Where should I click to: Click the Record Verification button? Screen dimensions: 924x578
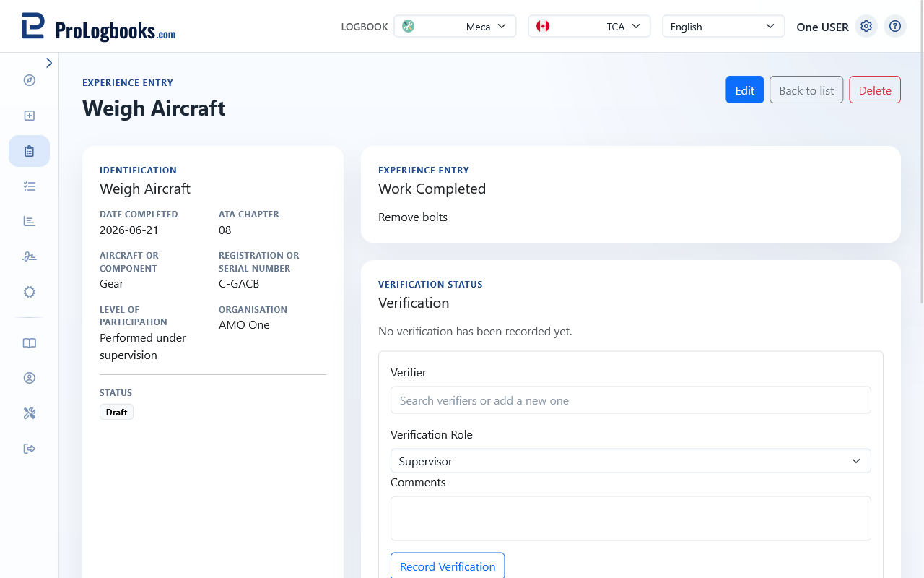pyautogui.click(x=448, y=566)
